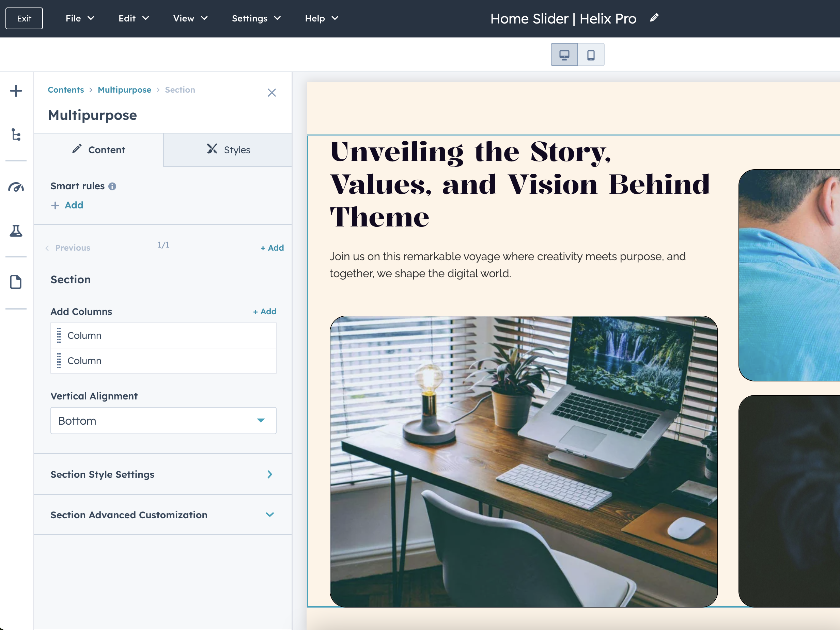Switch to desktop preview mode
Image resolution: width=840 pixels, height=630 pixels.
pyautogui.click(x=564, y=54)
